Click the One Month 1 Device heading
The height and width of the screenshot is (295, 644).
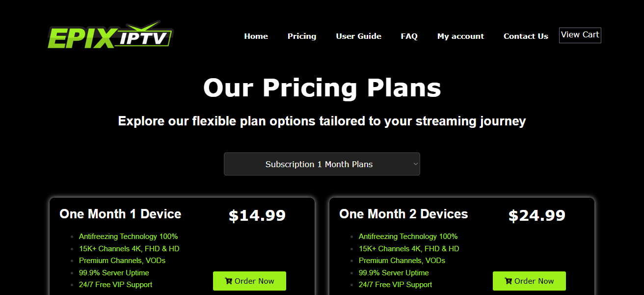(120, 214)
